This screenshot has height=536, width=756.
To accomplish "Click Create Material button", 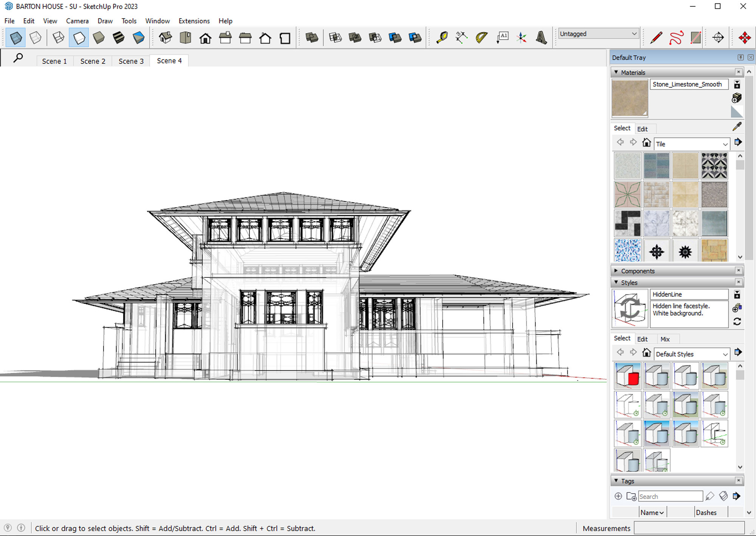I will 737,98.
